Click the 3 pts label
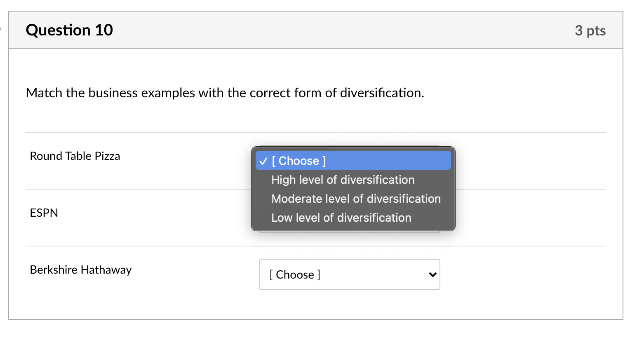The height and width of the screenshot is (347, 644). click(x=590, y=30)
